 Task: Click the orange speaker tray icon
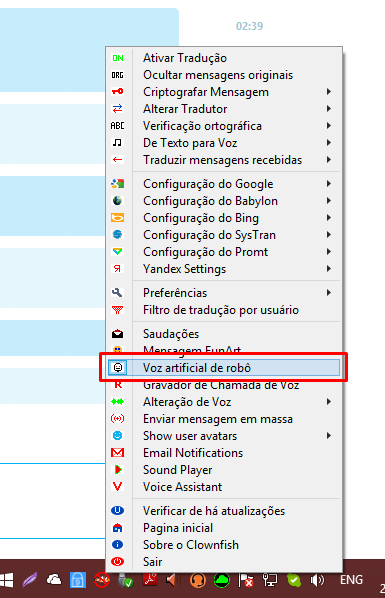click(173, 580)
